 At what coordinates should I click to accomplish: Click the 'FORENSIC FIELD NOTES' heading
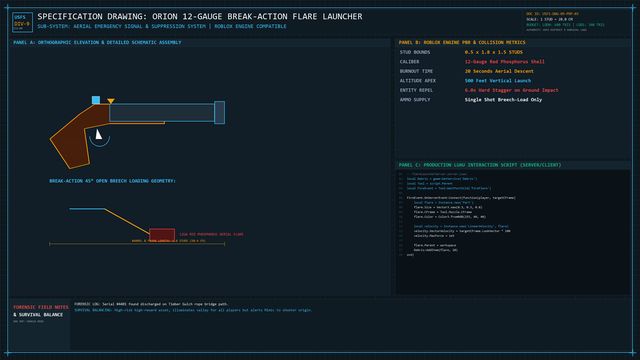[41, 307]
